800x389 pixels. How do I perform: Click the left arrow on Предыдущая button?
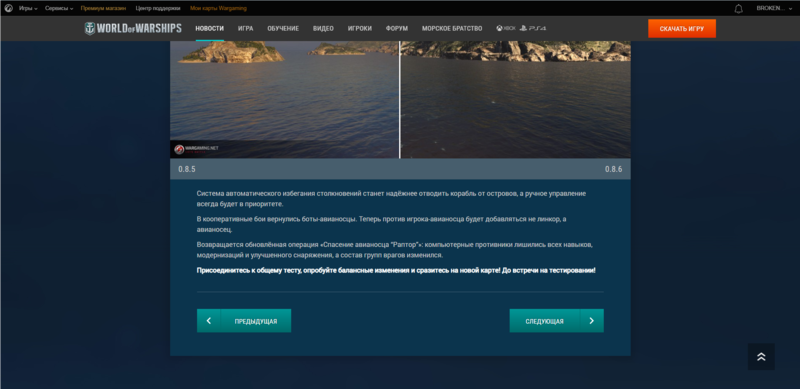[x=209, y=321]
